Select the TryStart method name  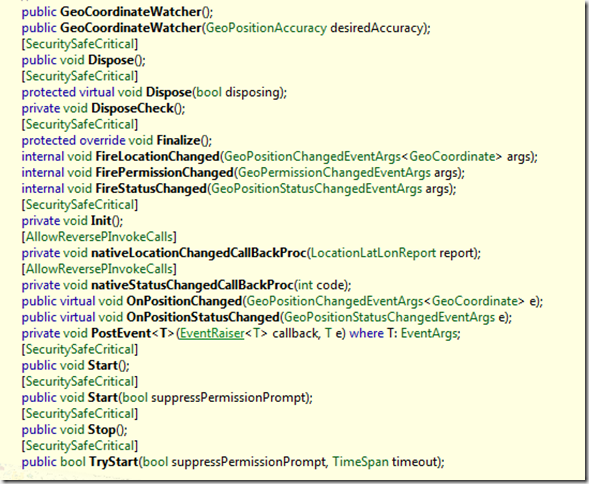114,462
